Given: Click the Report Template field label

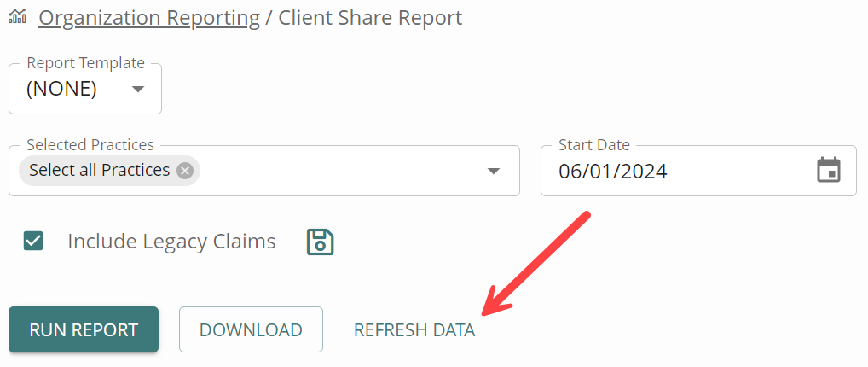Looking at the screenshot, I should (x=86, y=63).
